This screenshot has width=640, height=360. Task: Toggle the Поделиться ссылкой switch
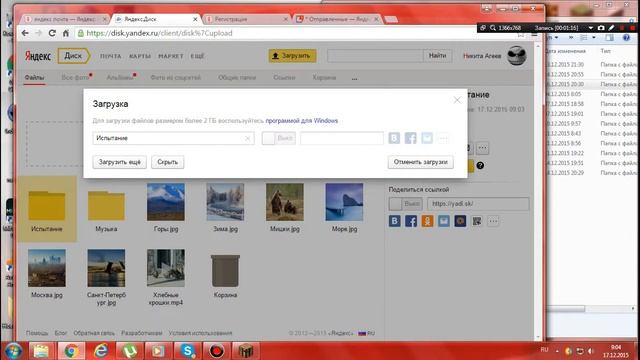(x=405, y=204)
